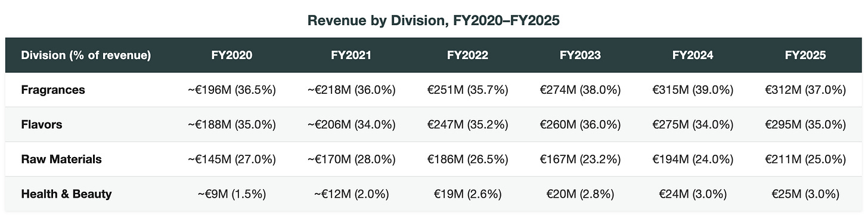Screen dimensions: 868x221
Task: Select the Raw Materials row label
Action: coord(61,159)
